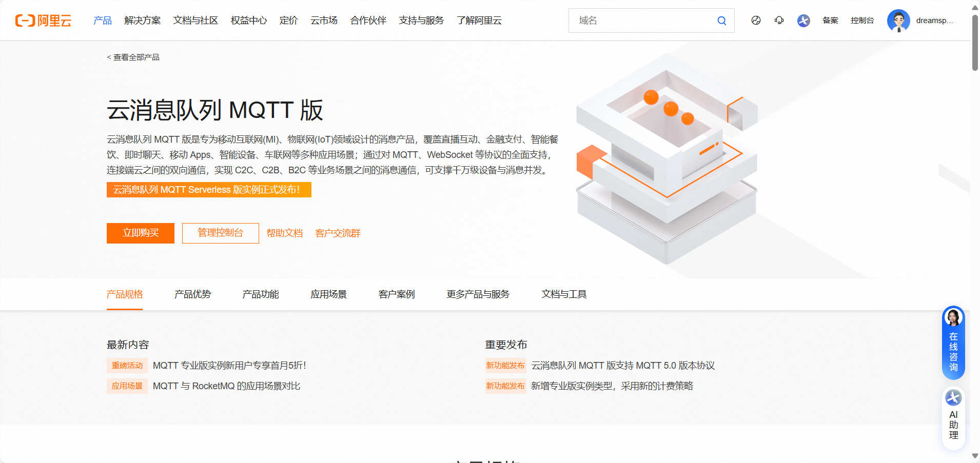Select the 产品规格 tab

click(x=125, y=294)
